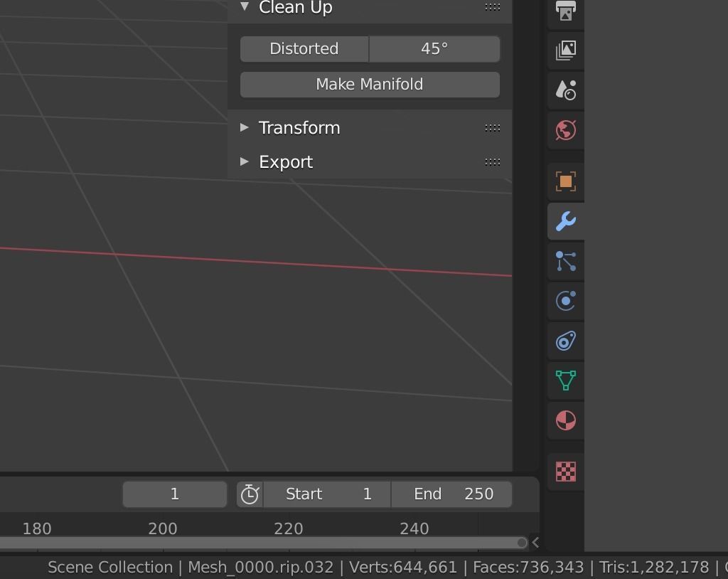
Task: Open the Object Constraint Properties tab
Action: click(565, 341)
